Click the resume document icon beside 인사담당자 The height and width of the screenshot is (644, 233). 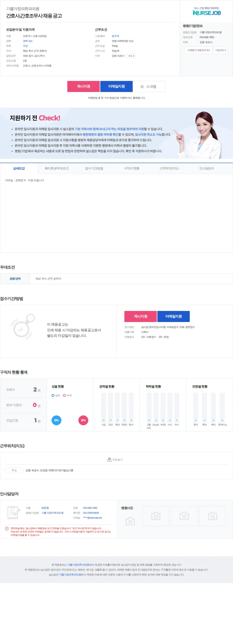click(x=14, y=512)
